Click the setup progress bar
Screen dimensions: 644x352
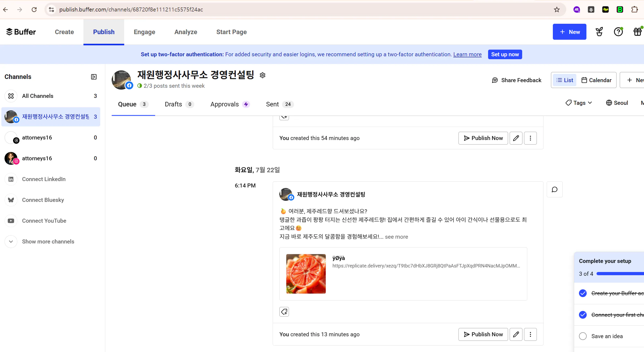(620, 274)
